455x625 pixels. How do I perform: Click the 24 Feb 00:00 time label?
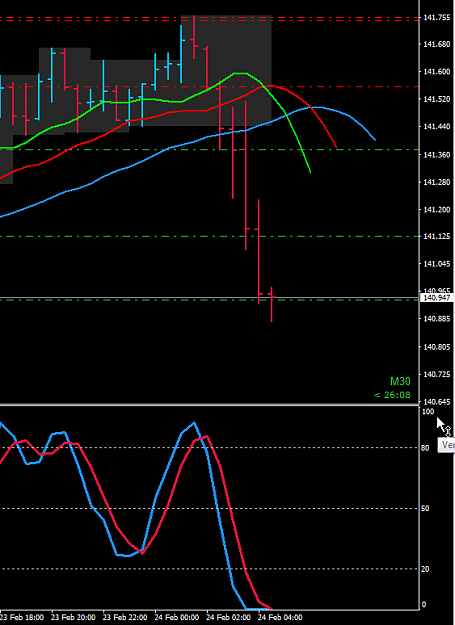click(177, 617)
